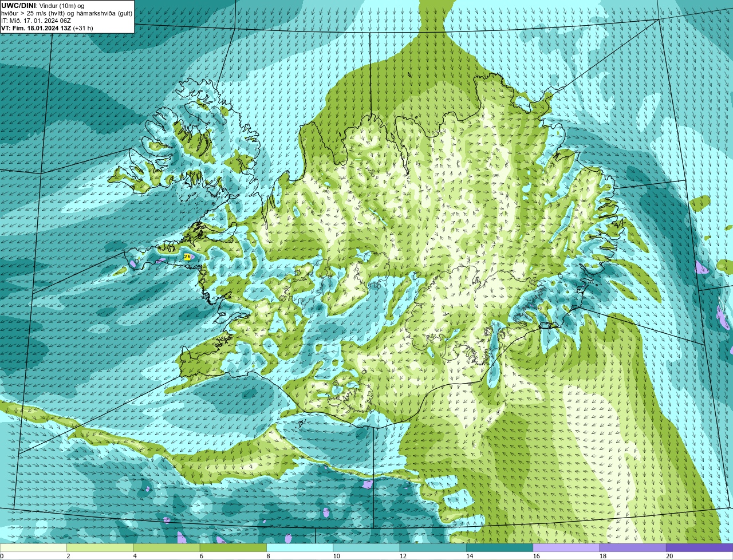Select the 6–8 m/s olive green legend swatch
Viewport: 733px width, 560px height.
(233, 547)
